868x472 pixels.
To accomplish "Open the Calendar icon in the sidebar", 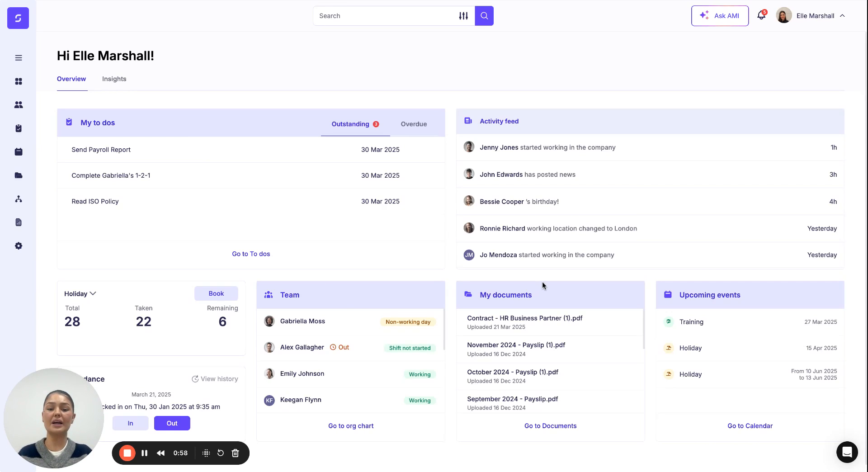I will 18,151.
